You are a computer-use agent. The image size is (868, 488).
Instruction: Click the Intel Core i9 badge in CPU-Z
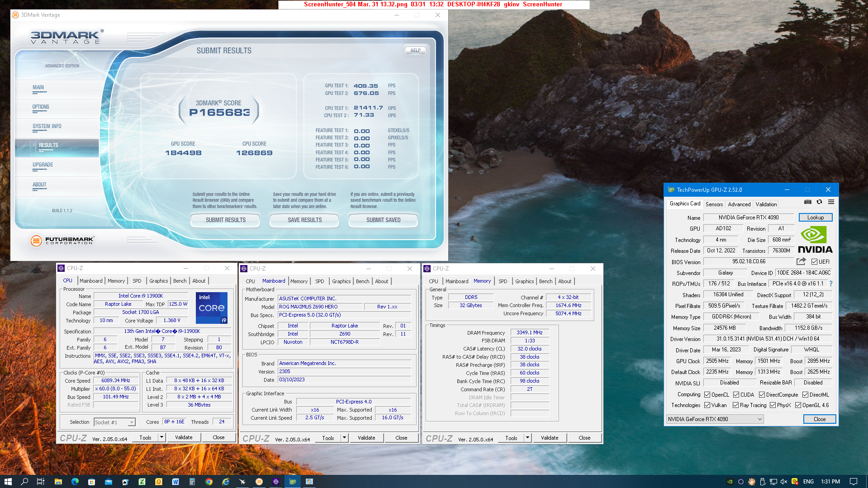click(212, 308)
